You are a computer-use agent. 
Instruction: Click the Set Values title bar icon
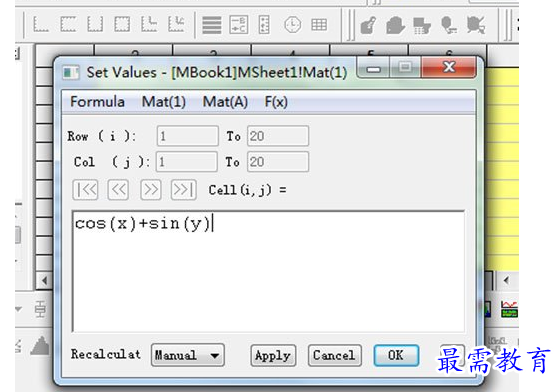71,73
